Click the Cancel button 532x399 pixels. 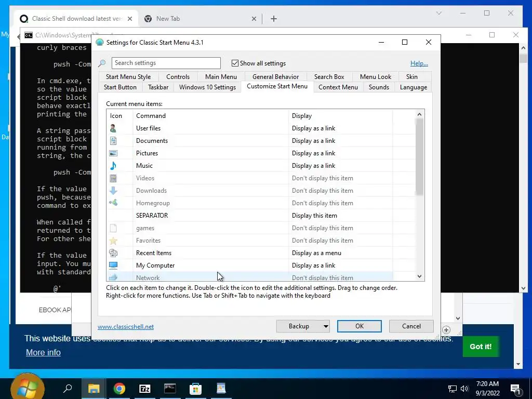coord(411,326)
